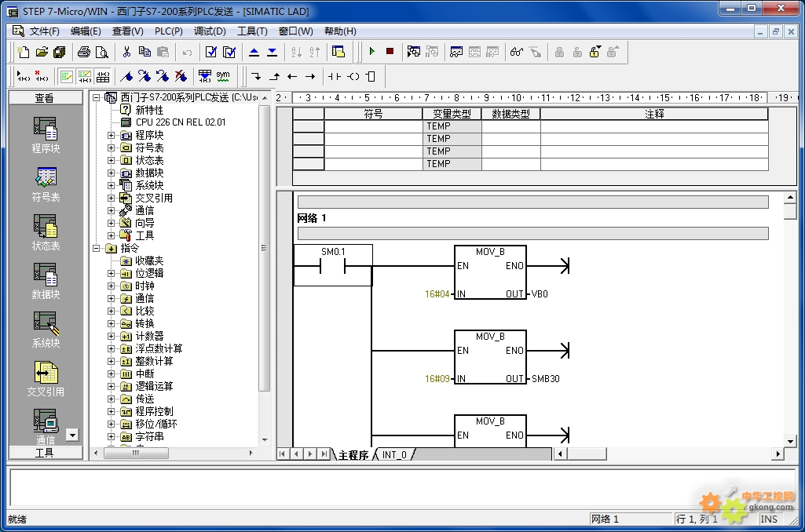Viewport: 805px width, 532px height.
Task: Compile all blocks (double page checkmark icon)
Action: (x=229, y=52)
